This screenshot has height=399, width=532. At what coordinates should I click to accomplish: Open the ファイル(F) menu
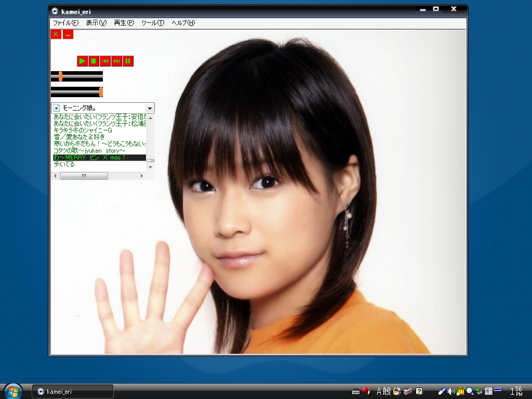(x=65, y=23)
